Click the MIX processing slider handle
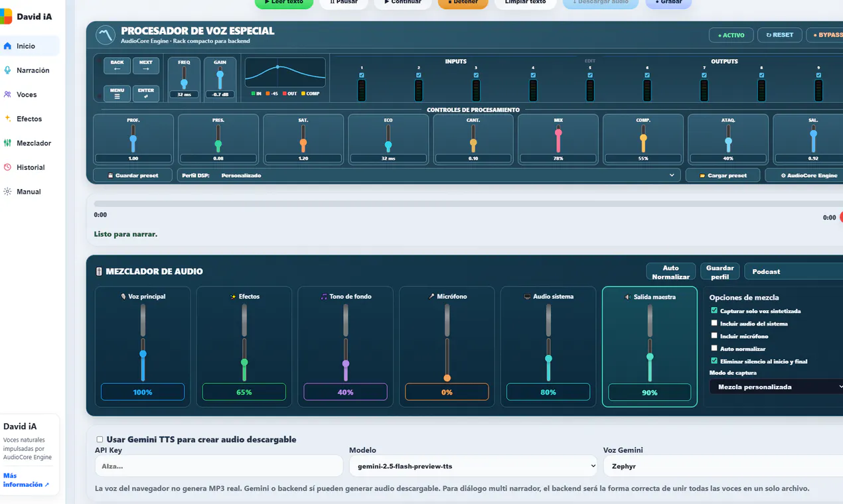 click(x=558, y=132)
